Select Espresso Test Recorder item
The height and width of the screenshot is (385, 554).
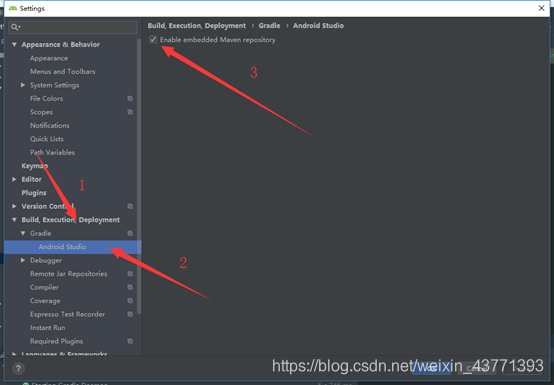click(x=67, y=314)
